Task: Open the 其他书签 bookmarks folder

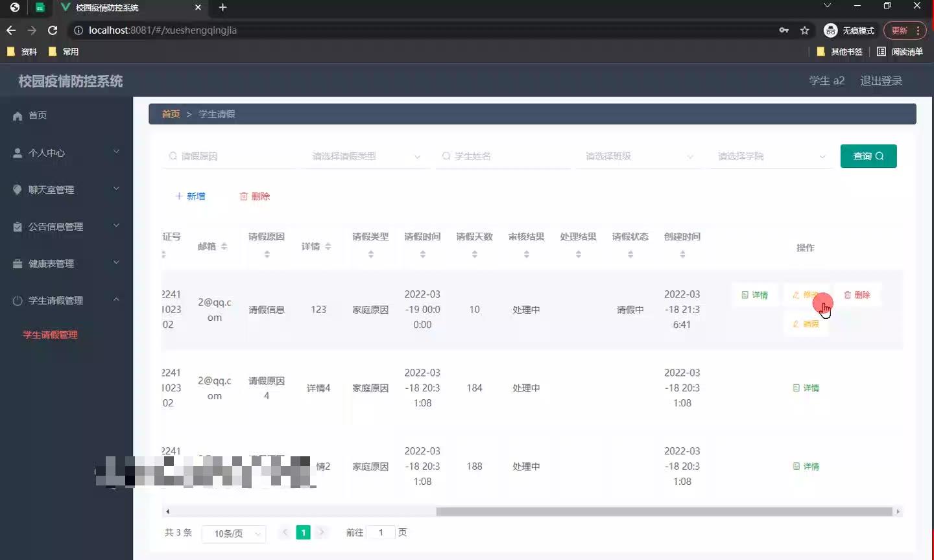Action: pyautogui.click(x=840, y=52)
